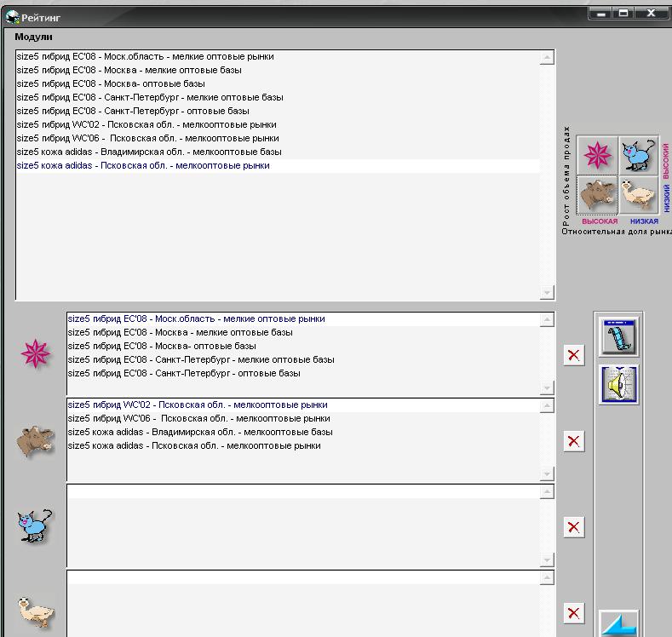672x637 pixels.
Task: Select 'Санкт-Петербург - мелкие оптовые базы' in star list
Action: (x=303, y=360)
